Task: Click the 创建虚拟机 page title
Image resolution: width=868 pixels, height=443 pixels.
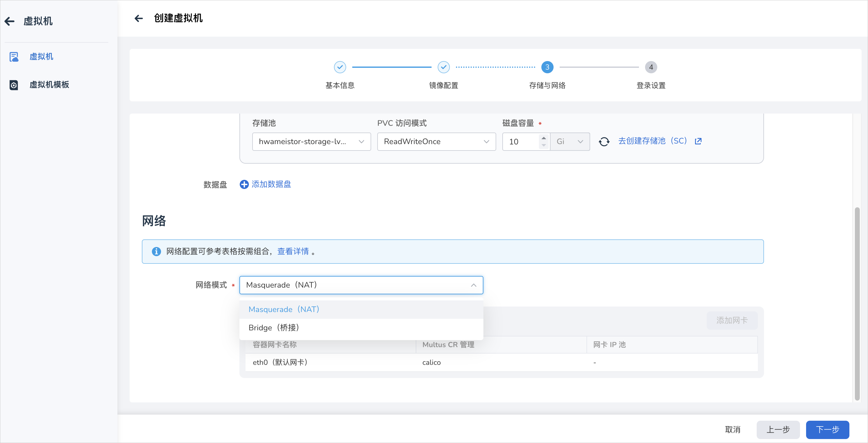Action: pyautogui.click(x=178, y=18)
